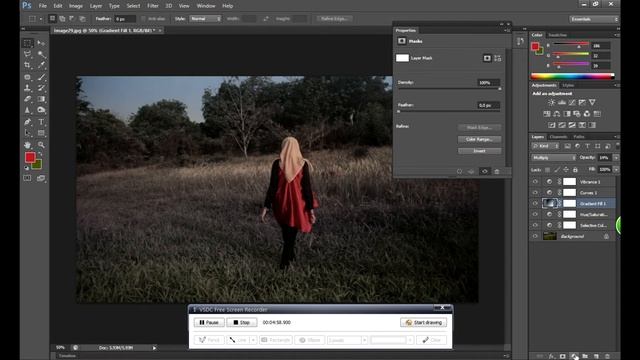Select the Move tool
Image resolution: width=640 pixels, height=360 pixels.
click(x=41, y=43)
